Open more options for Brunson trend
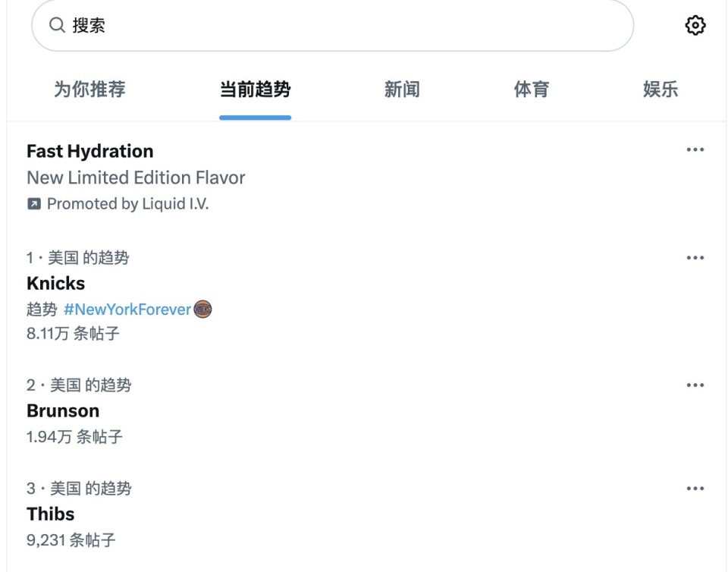This screenshot has height=572, width=728. pyautogui.click(x=695, y=385)
